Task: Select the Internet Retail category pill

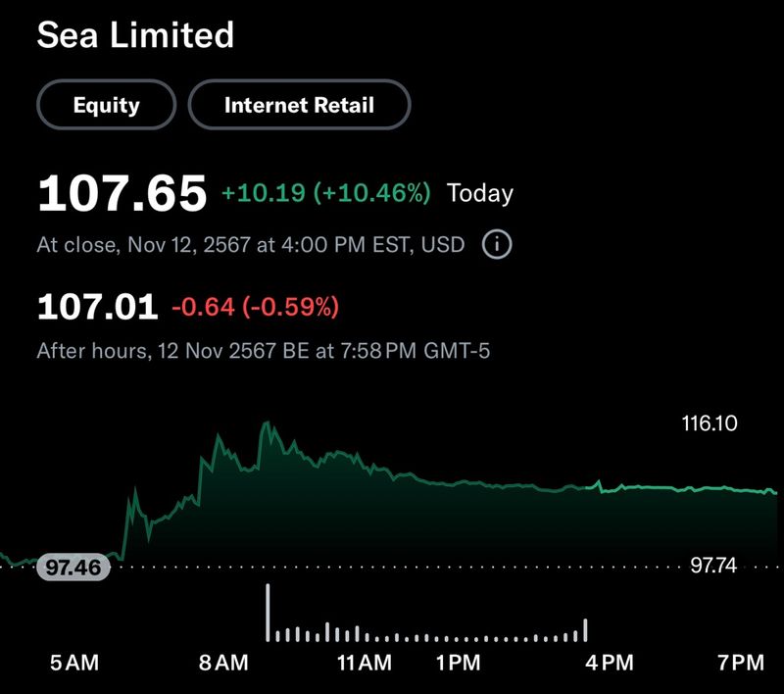Action: [300, 105]
